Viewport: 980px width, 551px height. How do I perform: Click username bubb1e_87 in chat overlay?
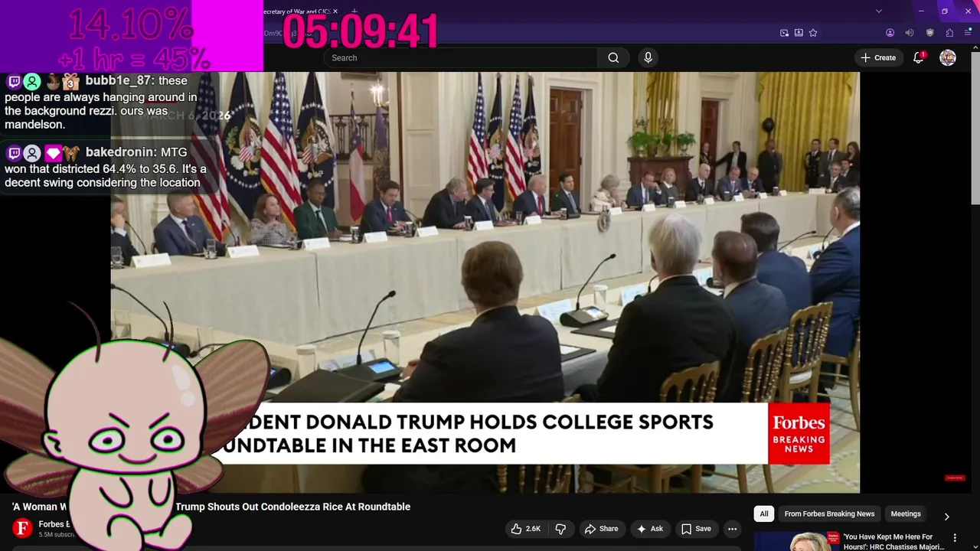(119, 81)
